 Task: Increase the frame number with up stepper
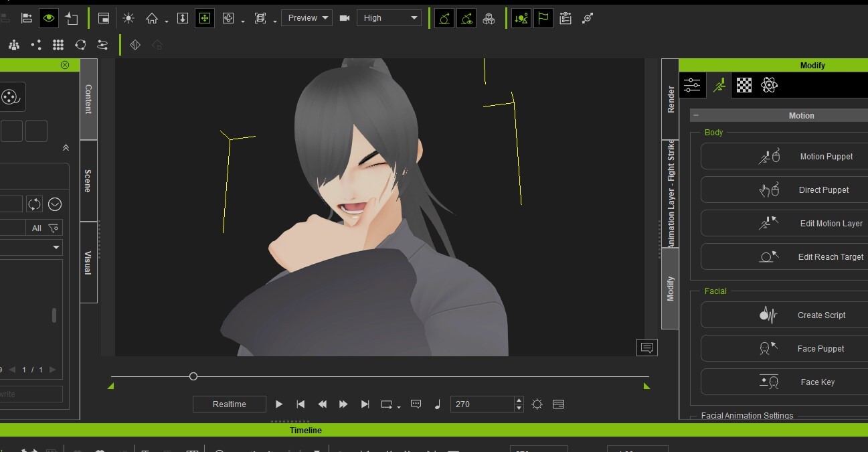[x=519, y=400]
